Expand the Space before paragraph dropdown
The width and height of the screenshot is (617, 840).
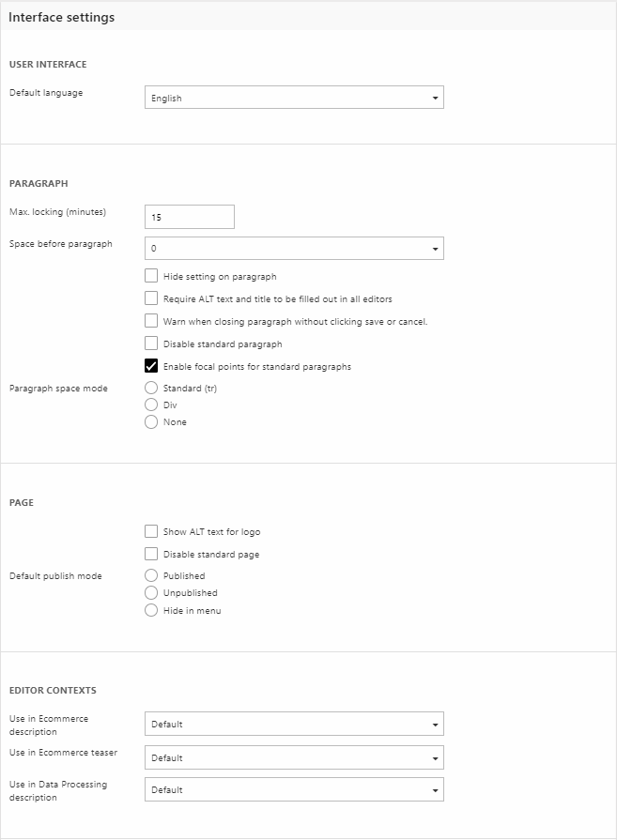click(x=294, y=249)
